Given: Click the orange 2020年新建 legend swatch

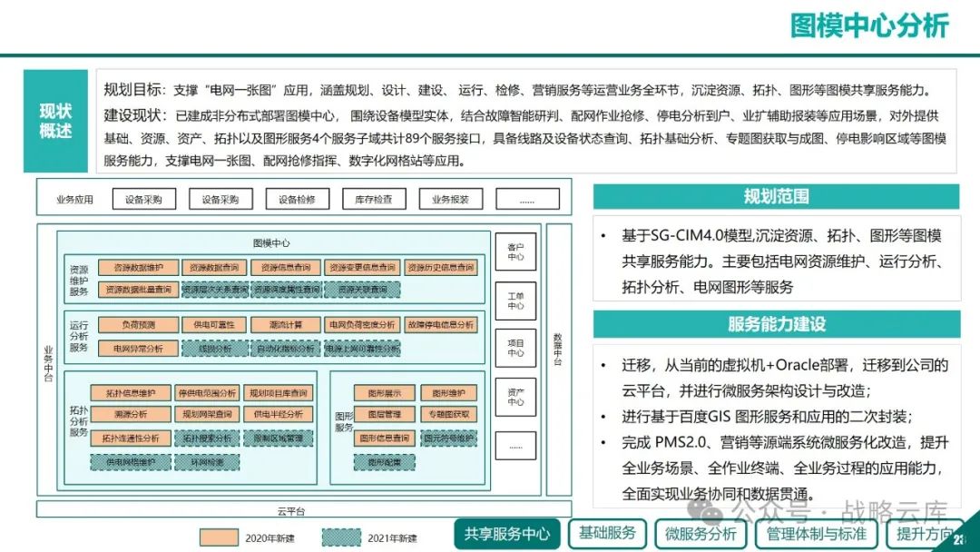Looking at the screenshot, I should pos(219,537).
